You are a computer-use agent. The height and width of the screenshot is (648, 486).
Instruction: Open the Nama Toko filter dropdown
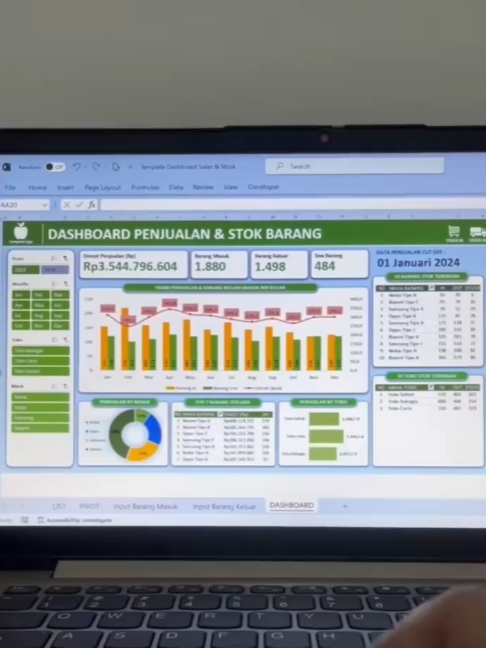[x=431, y=387]
